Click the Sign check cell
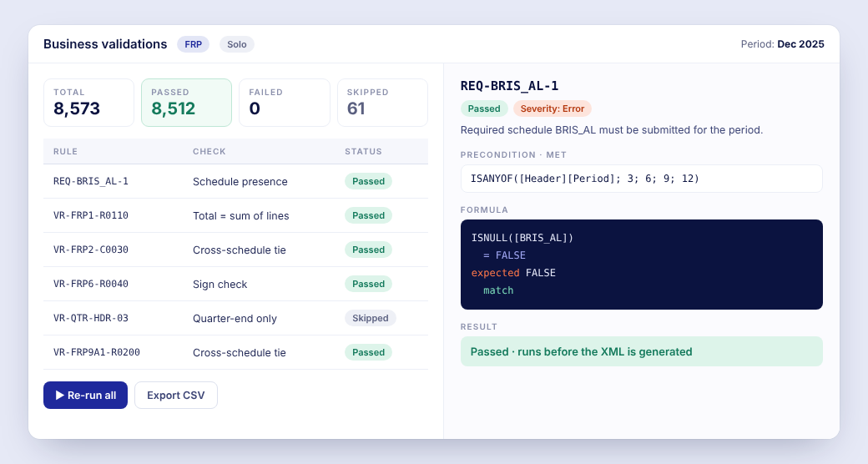Image resolution: width=868 pixels, height=464 pixels. click(x=220, y=285)
